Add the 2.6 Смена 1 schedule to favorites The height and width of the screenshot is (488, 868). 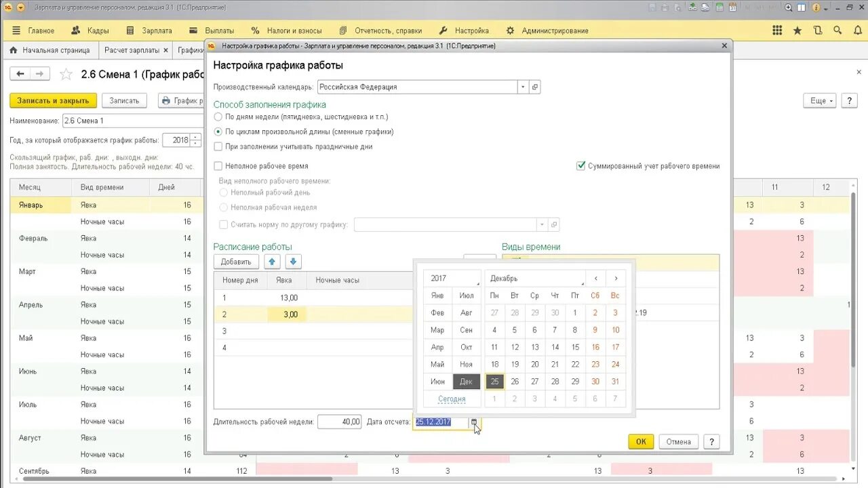coord(66,74)
